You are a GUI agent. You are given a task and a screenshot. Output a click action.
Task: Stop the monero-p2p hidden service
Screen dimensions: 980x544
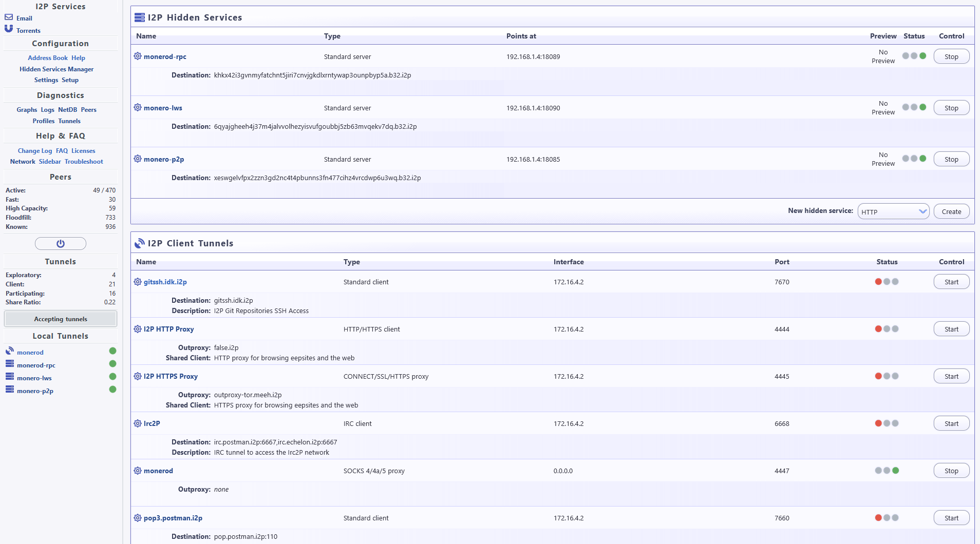click(951, 159)
